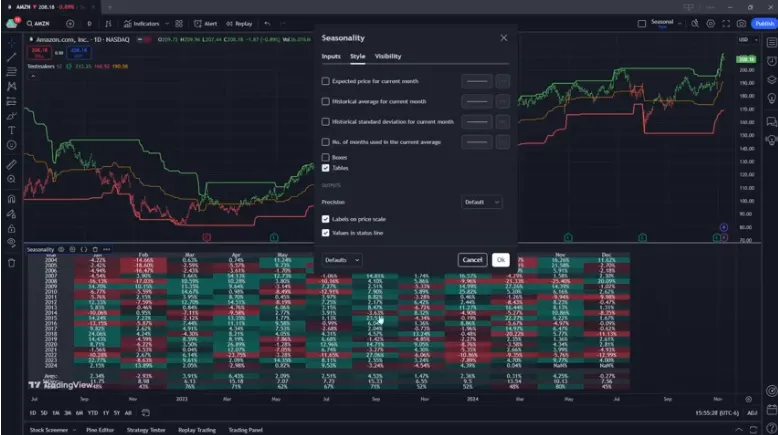This screenshot has width=778, height=435.
Task: Switch to the Inputs tab
Action: pyautogui.click(x=331, y=56)
